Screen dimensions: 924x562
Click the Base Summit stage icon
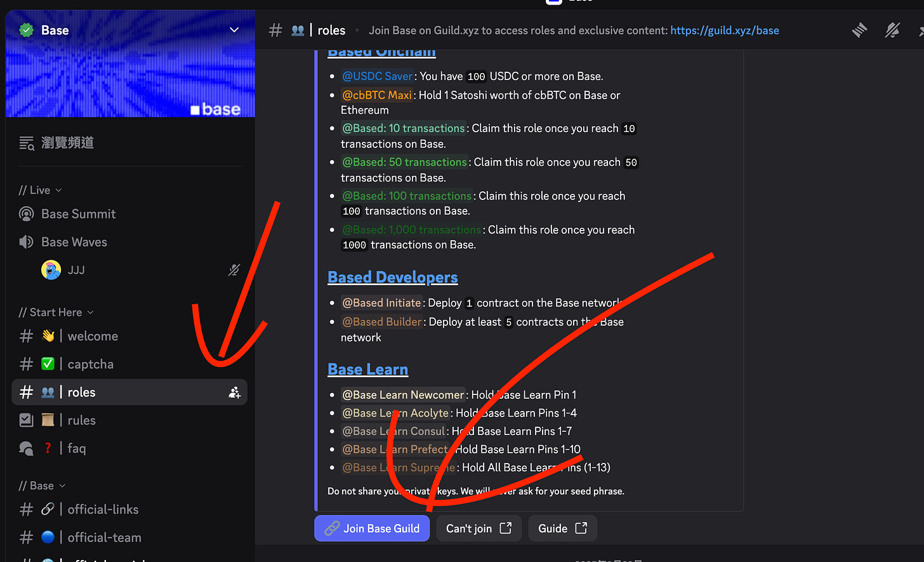[x=27, y=214]
